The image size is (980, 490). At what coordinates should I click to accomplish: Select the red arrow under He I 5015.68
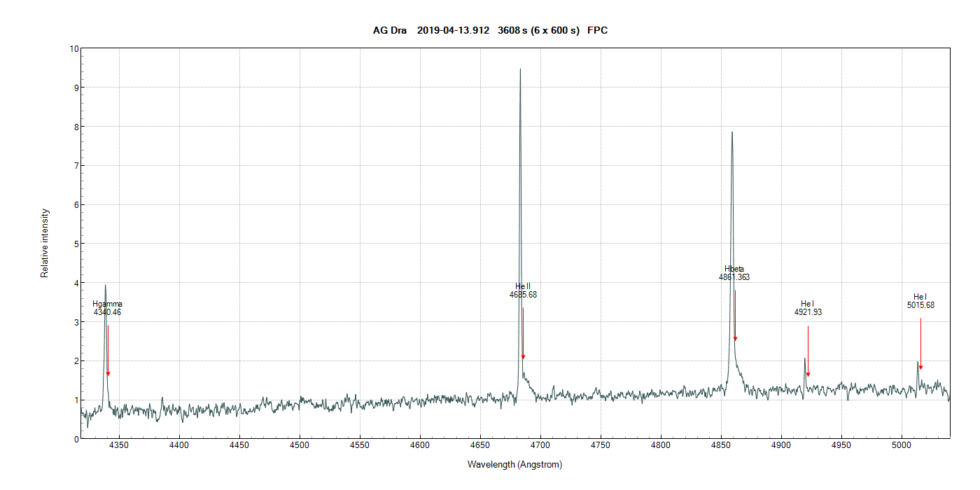pyautogui.click(x=920, y=344)
